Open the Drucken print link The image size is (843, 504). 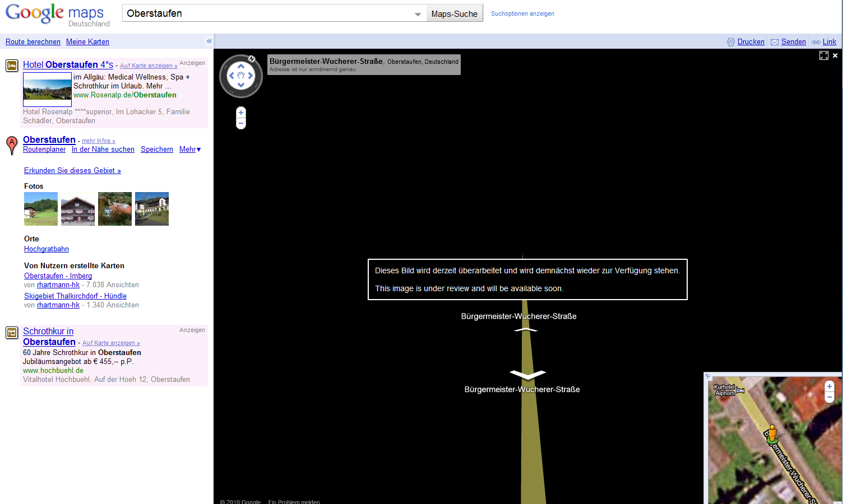coord(751,42)
